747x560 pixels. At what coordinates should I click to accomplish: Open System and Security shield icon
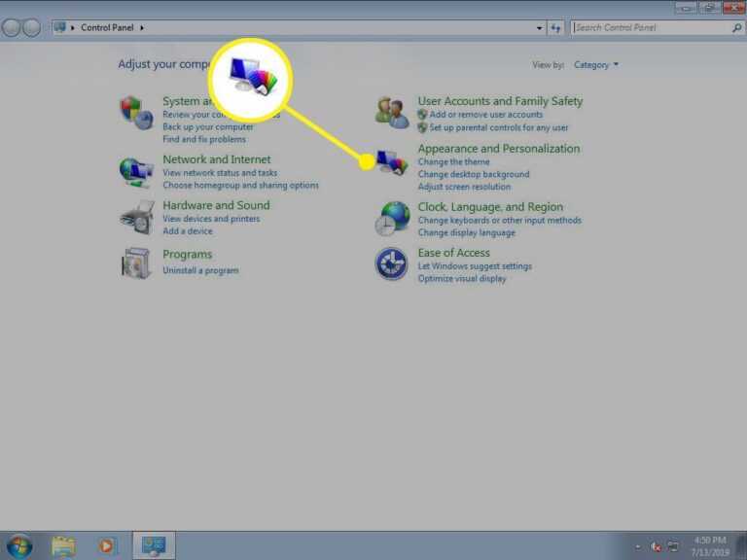136,113
